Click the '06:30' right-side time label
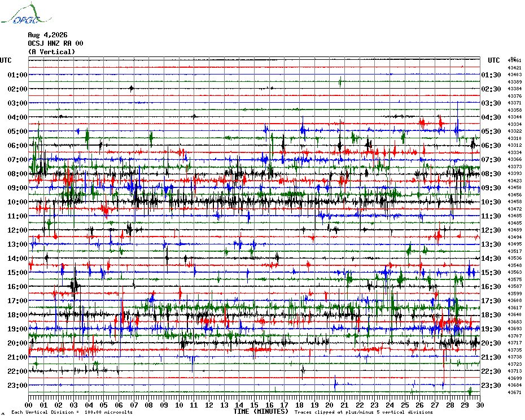Viewport: 525px width, 420px height. 491,145
